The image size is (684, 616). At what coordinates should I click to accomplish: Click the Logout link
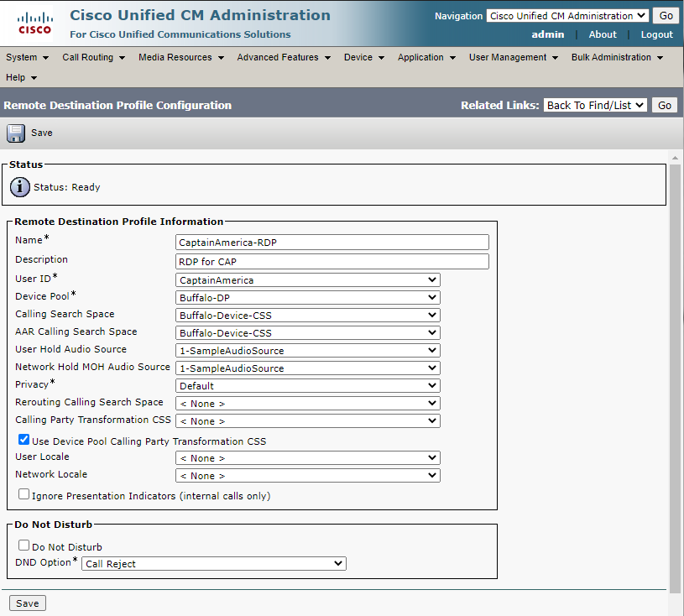(x=656, y=34)
